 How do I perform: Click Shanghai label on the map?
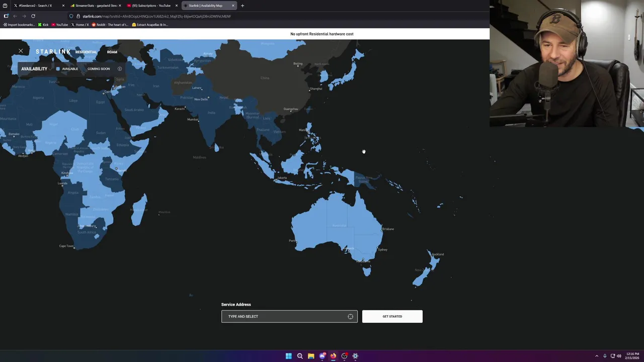point(316,88)
